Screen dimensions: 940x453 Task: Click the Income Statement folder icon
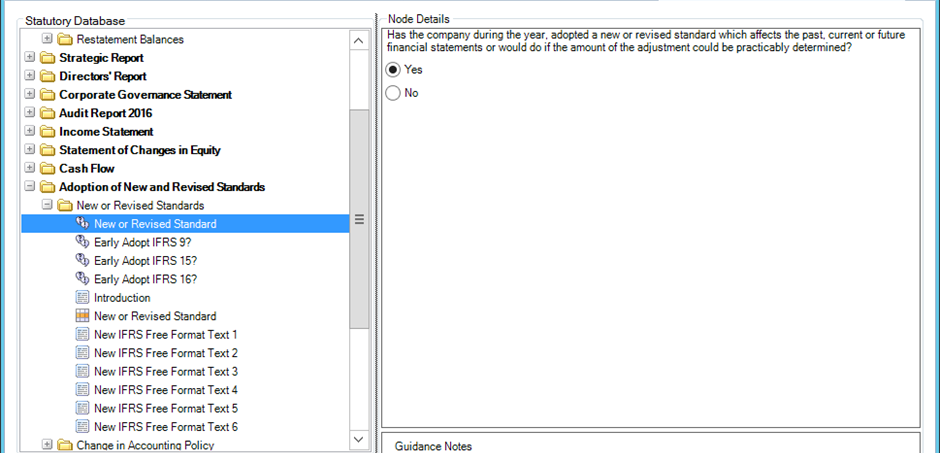pos(47,132)
